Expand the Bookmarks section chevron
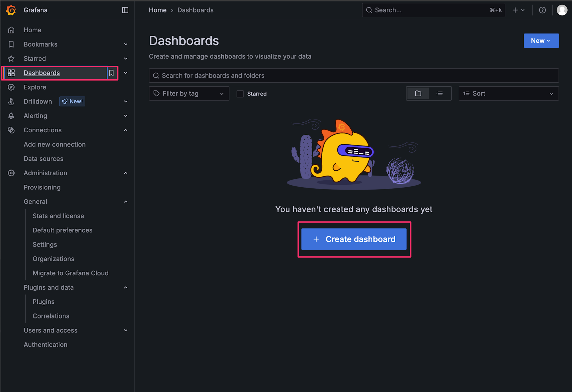This screenshot has height=392, width=572. (126, 44)
